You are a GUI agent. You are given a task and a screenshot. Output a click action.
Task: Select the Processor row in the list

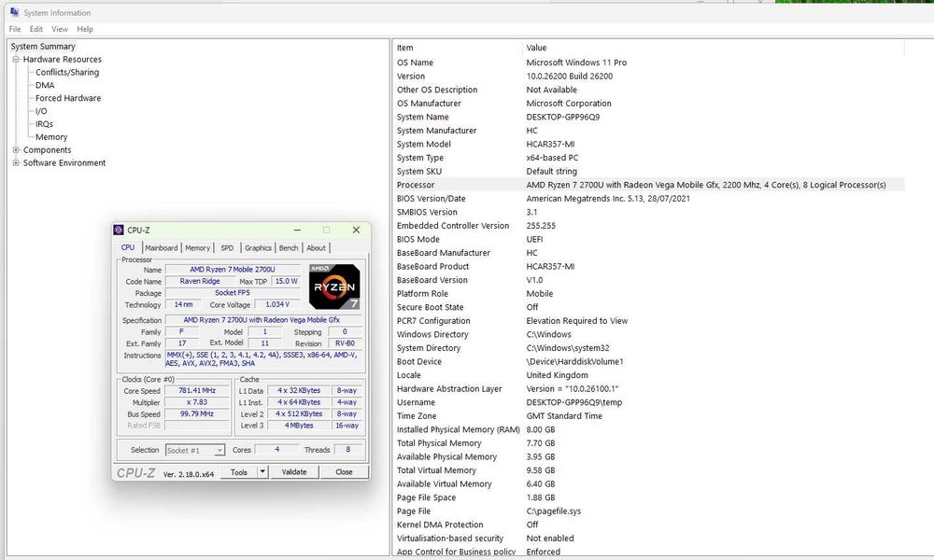650,185
